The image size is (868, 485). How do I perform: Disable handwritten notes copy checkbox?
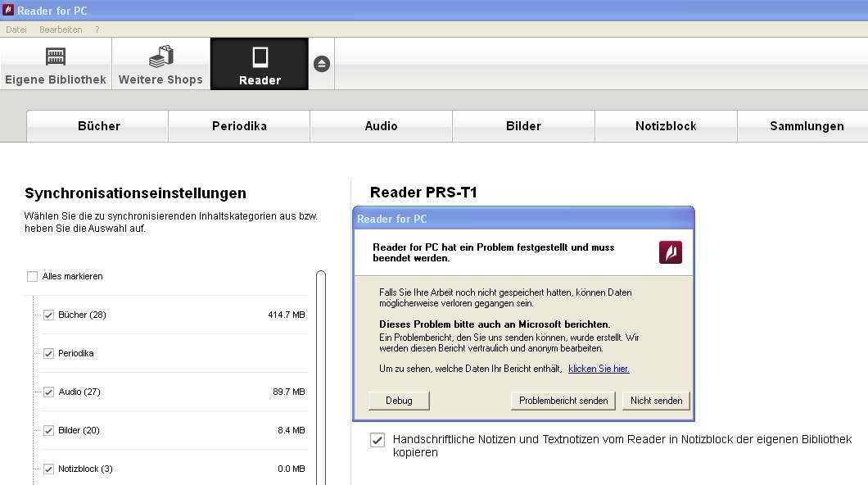[x=377, y=440]
